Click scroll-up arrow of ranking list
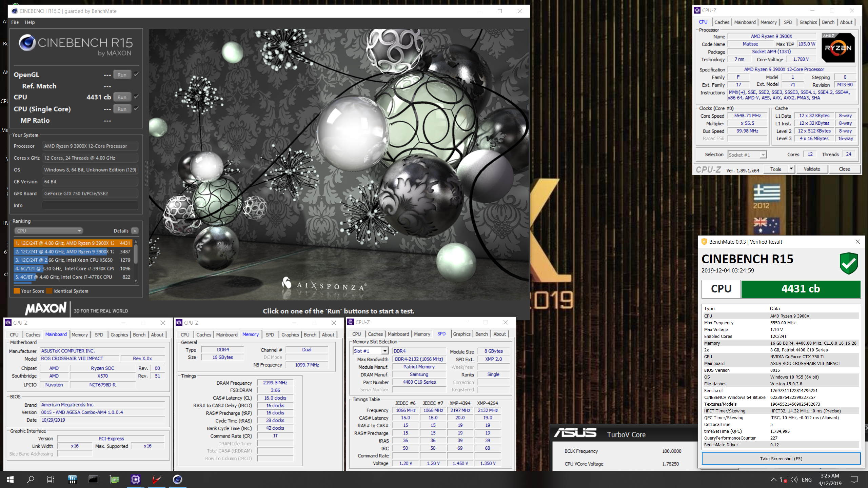 136,242
